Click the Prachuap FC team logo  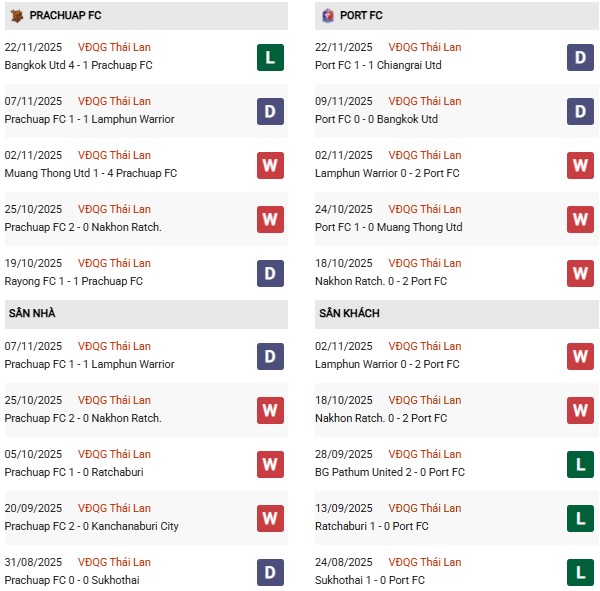click(16, 16)
